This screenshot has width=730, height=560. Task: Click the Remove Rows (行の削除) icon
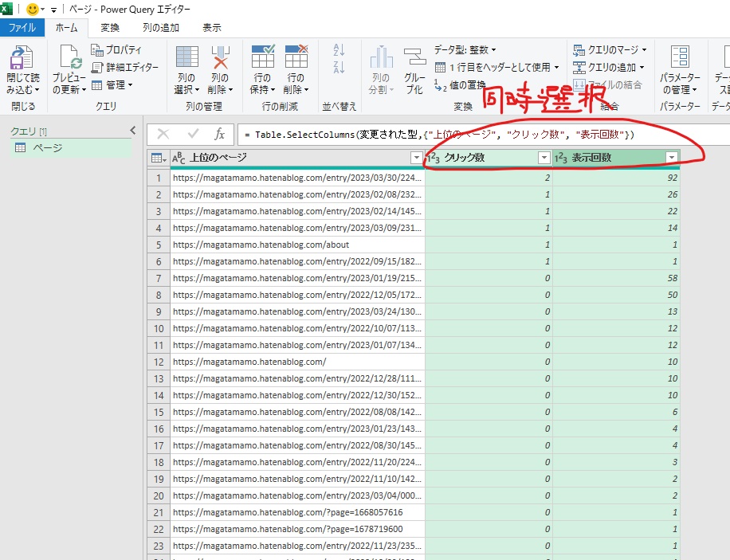pos(296,57)
